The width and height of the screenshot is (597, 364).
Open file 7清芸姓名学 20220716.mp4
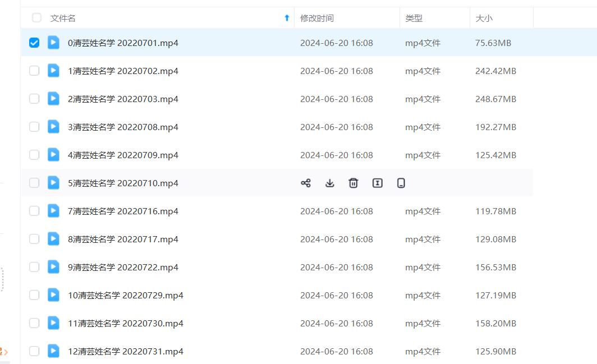pos(123,211)
